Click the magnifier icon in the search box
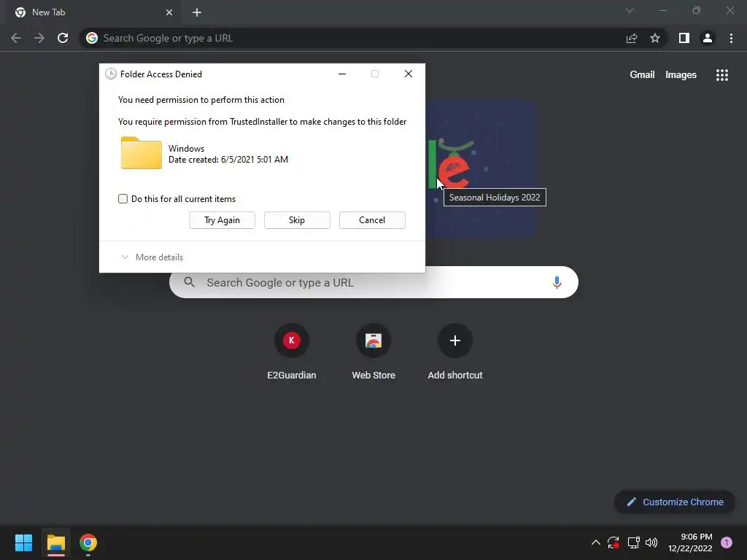Image resolution: width=747 pixels, height=560 pixels. click(x=189, y=282)
